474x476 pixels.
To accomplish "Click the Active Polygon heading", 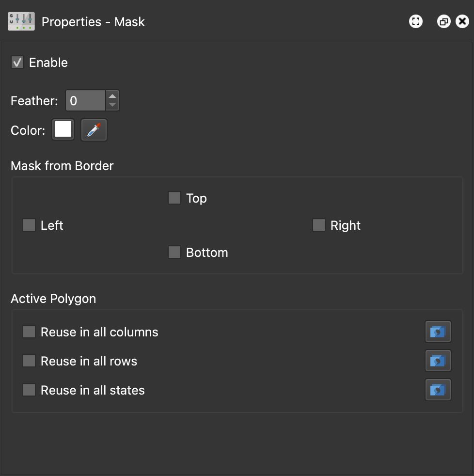I will [x=53, y=299].
